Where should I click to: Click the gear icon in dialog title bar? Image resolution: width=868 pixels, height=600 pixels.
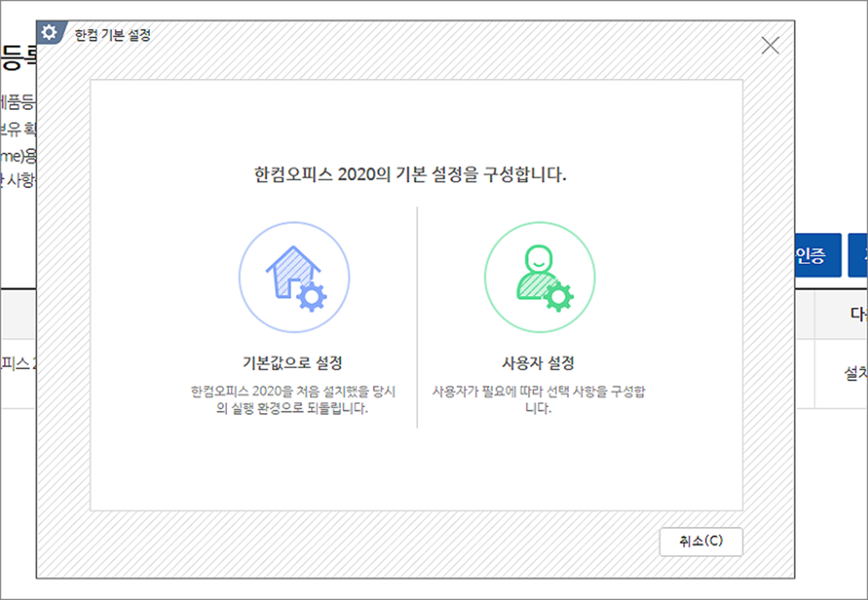click(49, 32)
